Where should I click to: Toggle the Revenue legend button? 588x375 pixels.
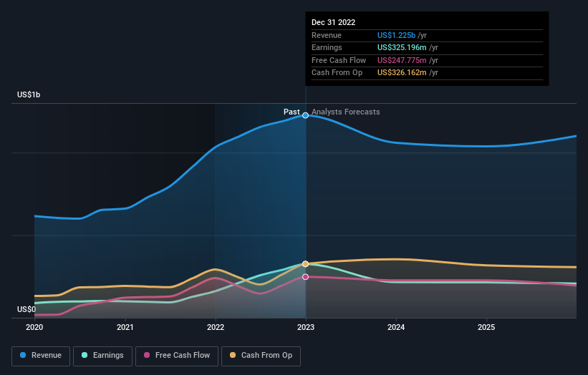(x=41, y=356)
